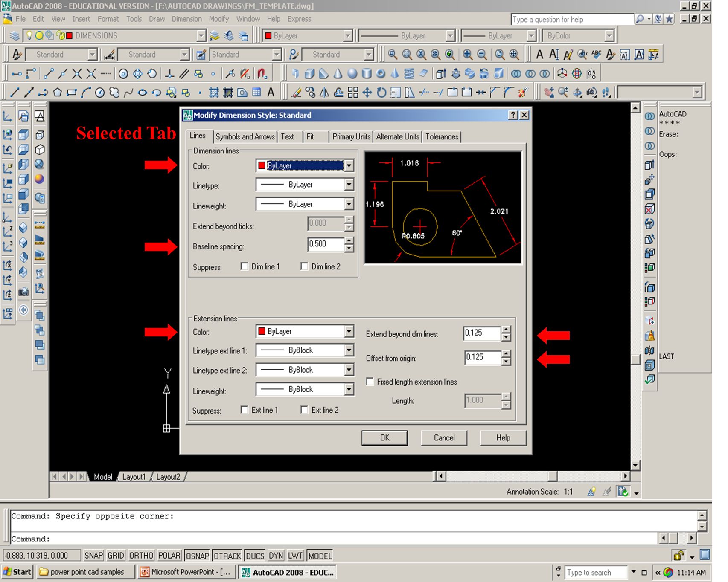Select the Mirror modify tool
This screenshot has width=728, height=582.
click(324, 92)
